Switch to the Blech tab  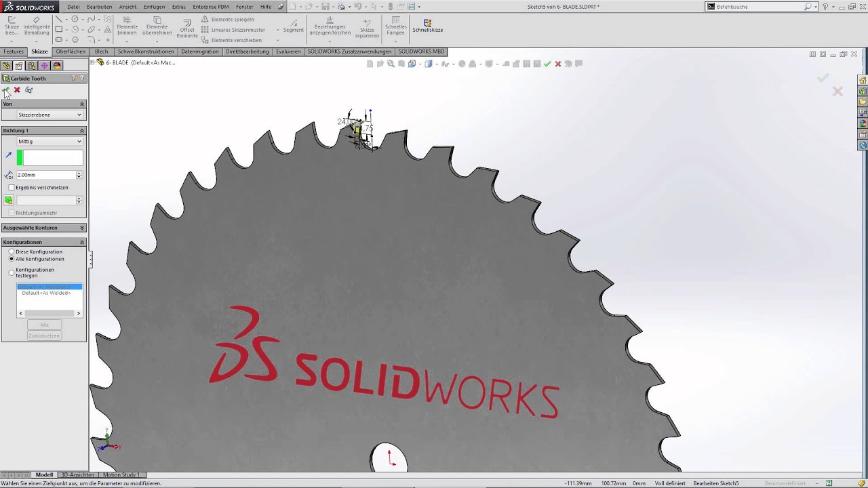click(102, 52)
